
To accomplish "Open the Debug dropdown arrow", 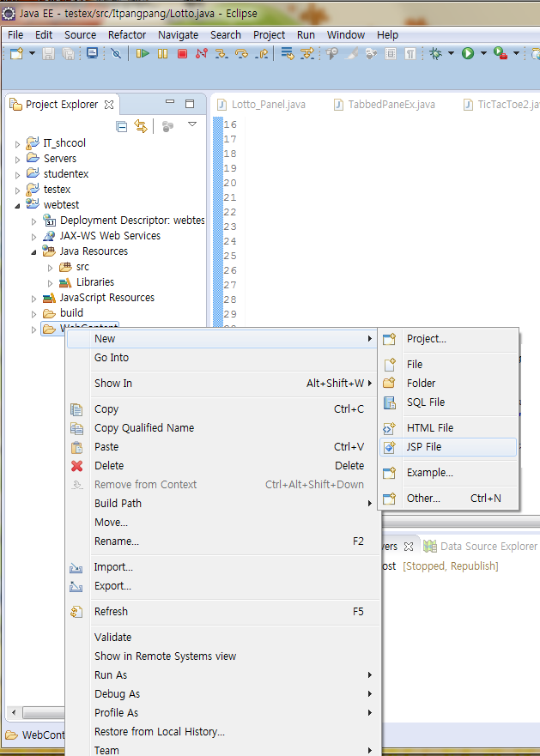I will tap(452, 53).
